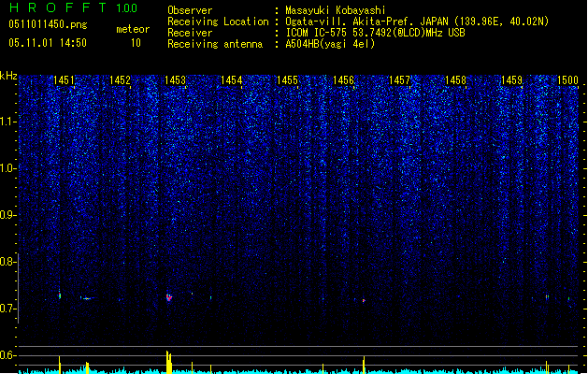
Task: Click the 0.8 kHz axis label
Action: click(x=7, y=262)
